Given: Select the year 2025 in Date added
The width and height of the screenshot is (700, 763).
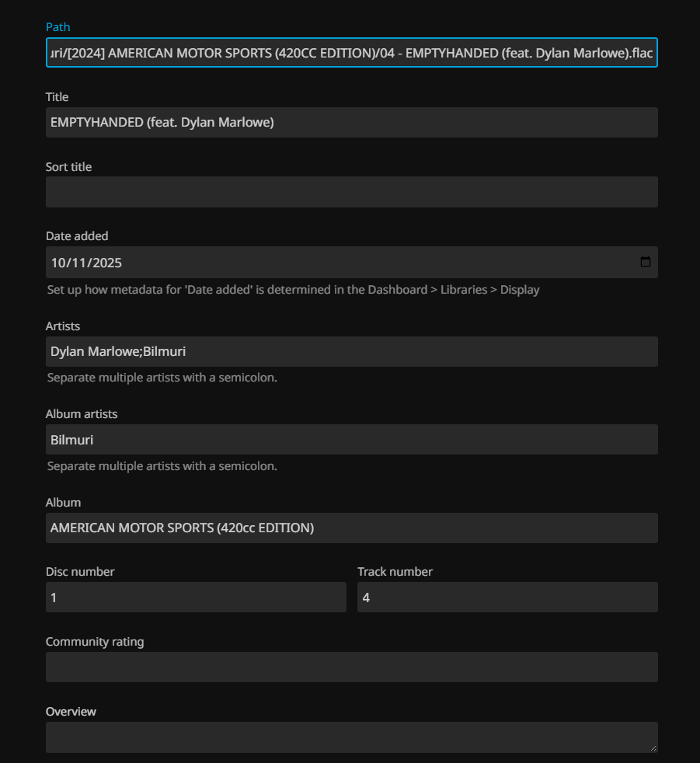Looking at the screenshot, I should (107, 263).
